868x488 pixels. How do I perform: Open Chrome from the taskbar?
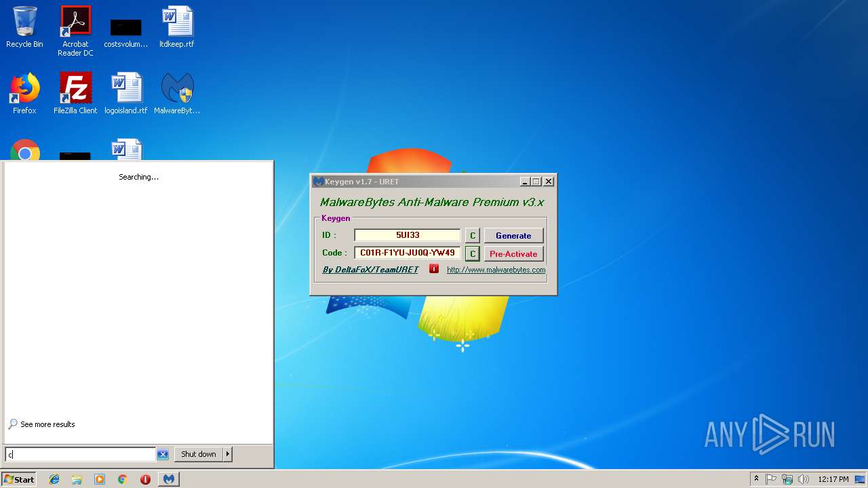123,479
